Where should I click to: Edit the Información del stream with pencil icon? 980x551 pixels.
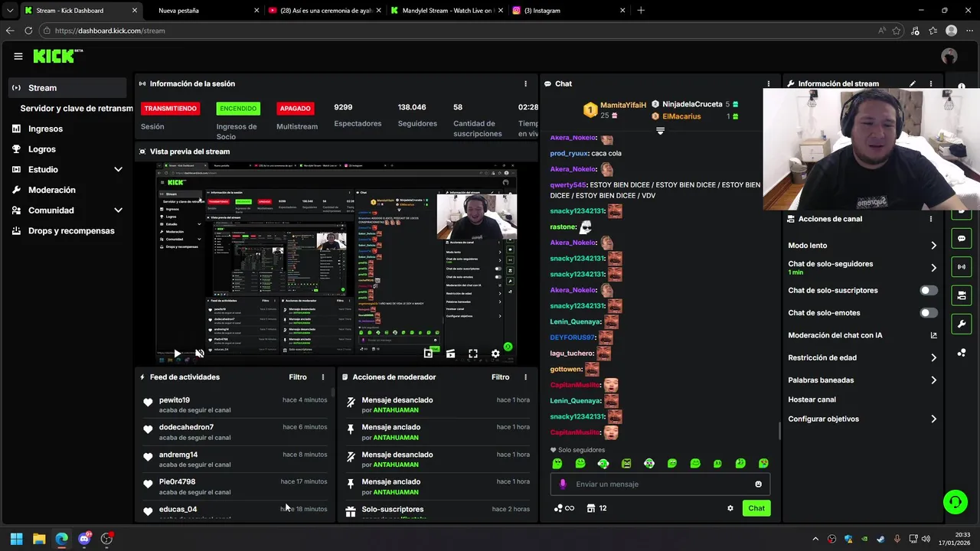click(913, 83)
